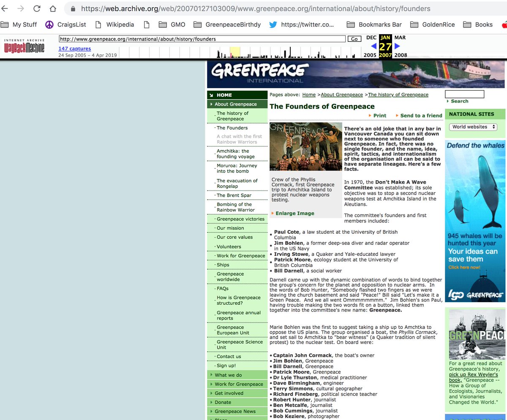This screenshot has height=420, width=507.
Task: Click the padlock icon in address bar
Action: coord(73,8)
